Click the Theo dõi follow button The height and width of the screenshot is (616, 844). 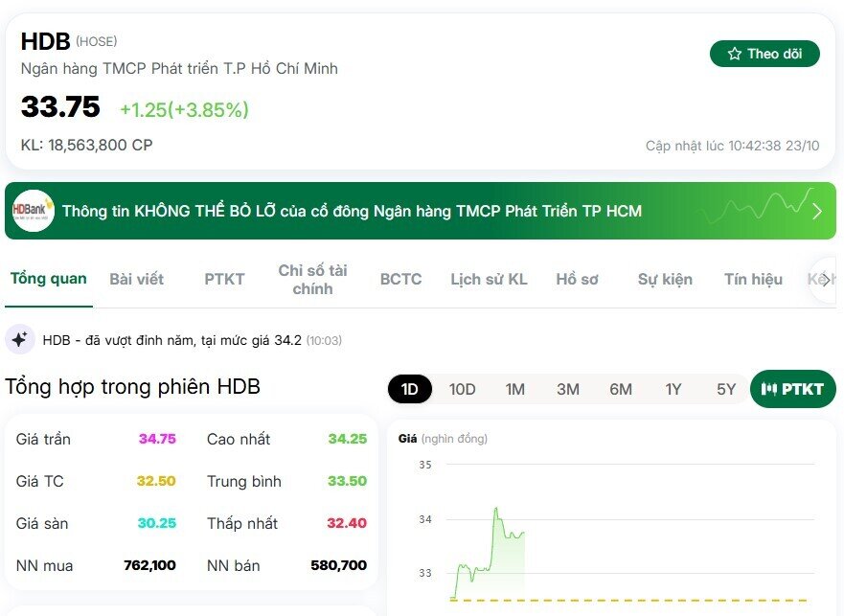764,54
